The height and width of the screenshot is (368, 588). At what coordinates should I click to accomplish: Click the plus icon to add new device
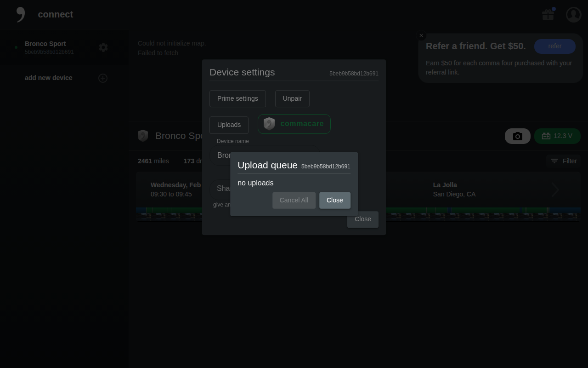coord(103,78)
